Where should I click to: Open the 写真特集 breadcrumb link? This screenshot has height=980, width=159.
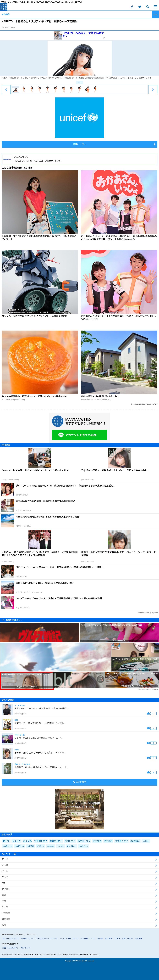[x=6, y=14]
